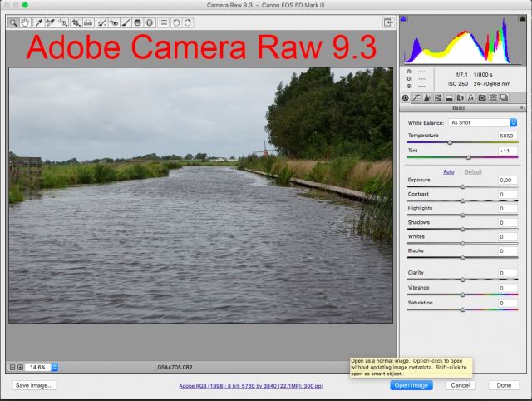This screenshot has height=401, width=532.
Task: Click the Tint slider handle
Action: tap(469, 157)
